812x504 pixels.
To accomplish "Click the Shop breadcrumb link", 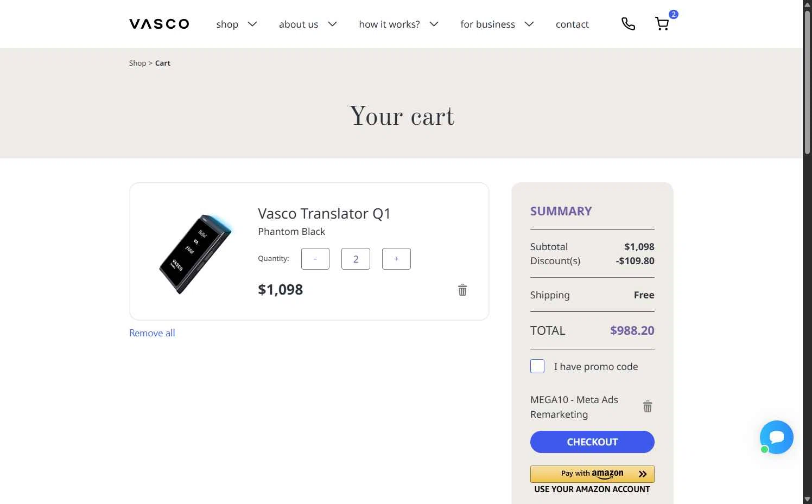I will pos(137,63).
